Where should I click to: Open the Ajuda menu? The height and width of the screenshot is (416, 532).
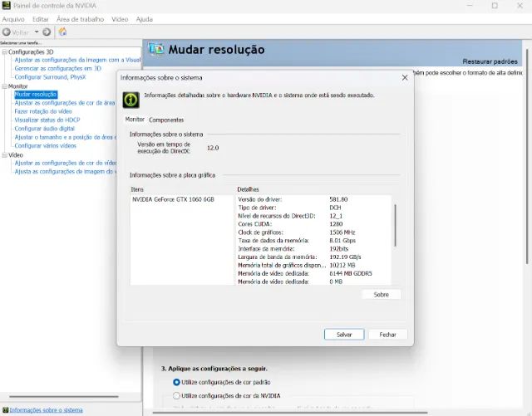click(x=144, y=19)
